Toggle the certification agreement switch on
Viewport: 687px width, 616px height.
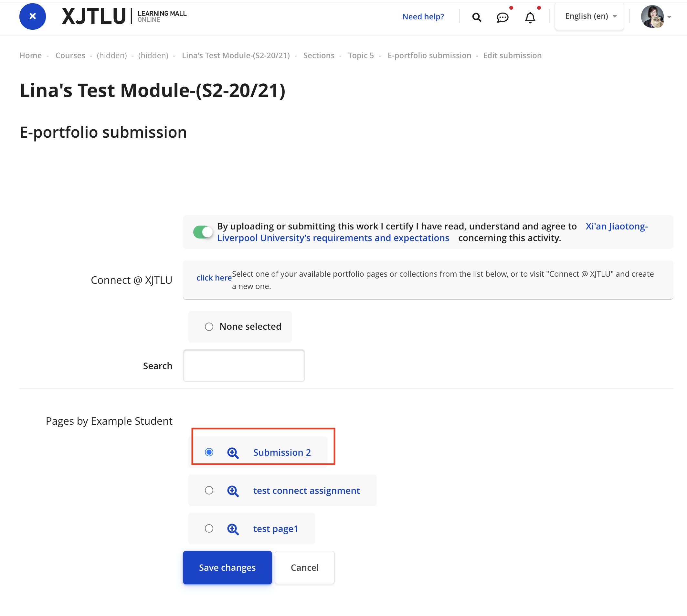tap(202, 232)
